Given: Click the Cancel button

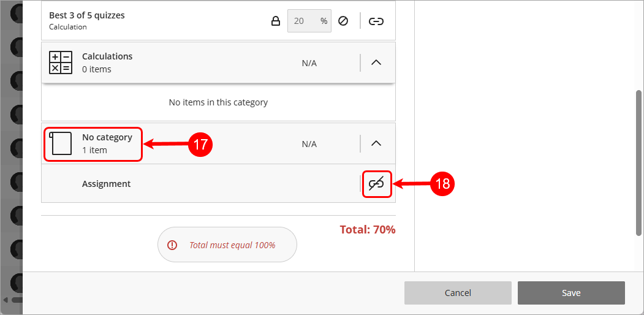Looking at the screenshot, I should [458, 293].
